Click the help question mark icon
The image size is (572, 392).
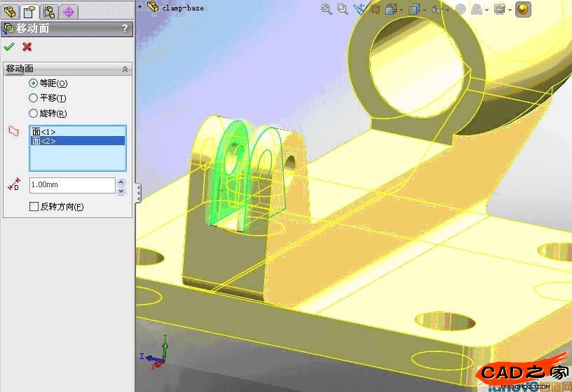[x=125, y=29]
